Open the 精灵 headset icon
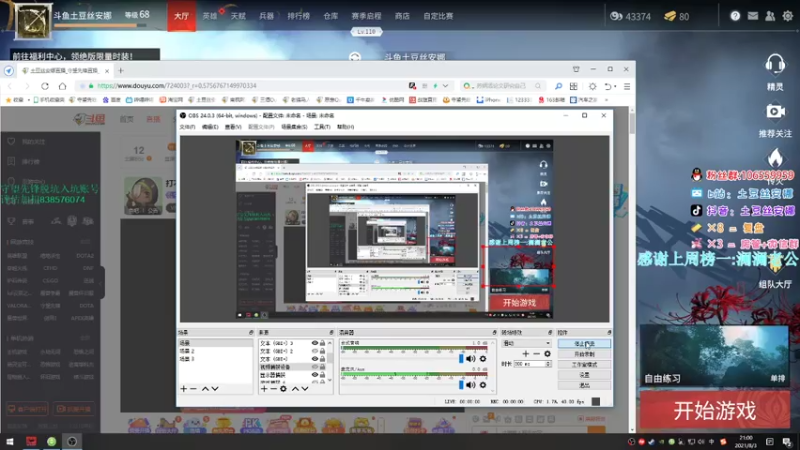The width and height of the screenshot is (800, 450). point(775,65)
